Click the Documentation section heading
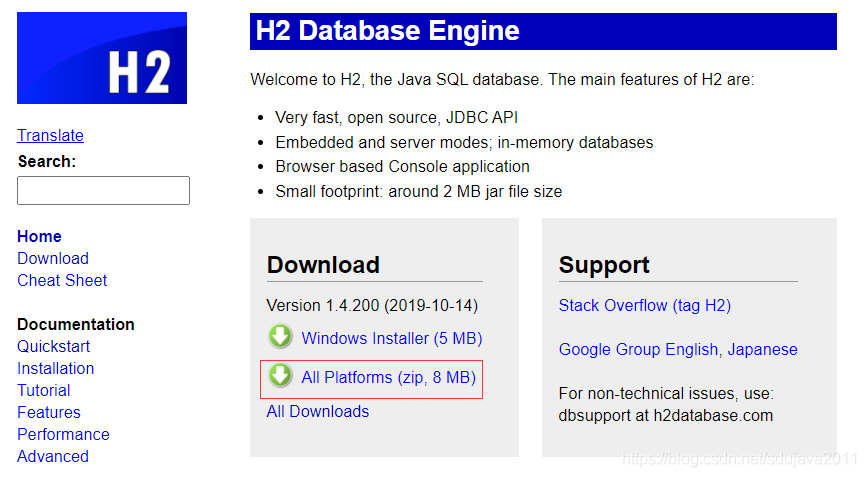 coord(76,324)
